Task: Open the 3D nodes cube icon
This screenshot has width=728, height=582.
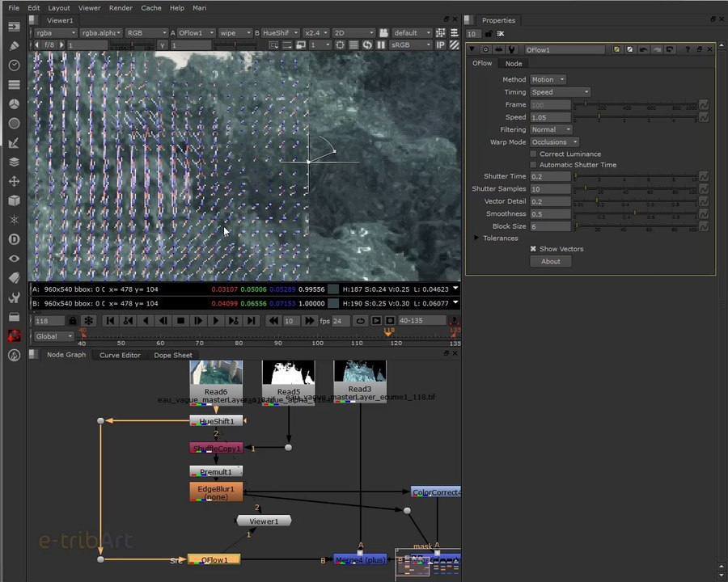Action: click(14, 200)
